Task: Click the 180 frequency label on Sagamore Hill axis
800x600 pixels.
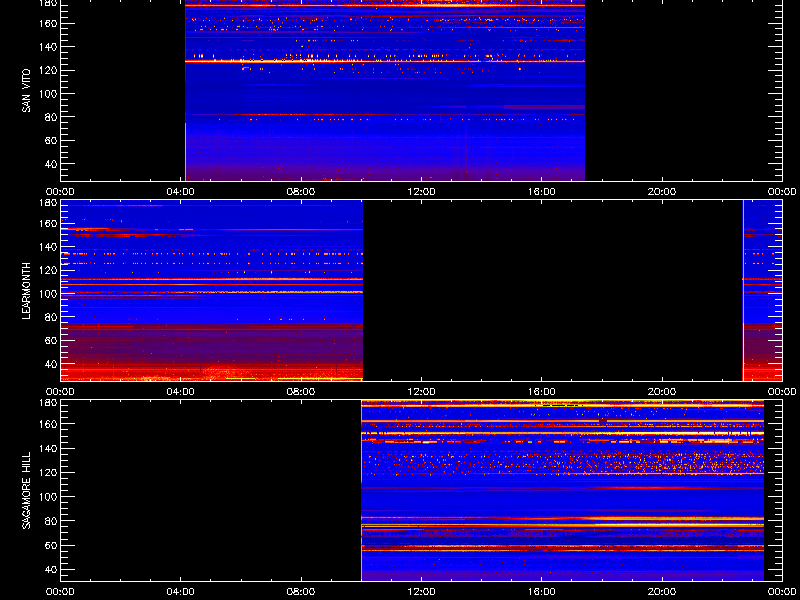Action: 47,403
